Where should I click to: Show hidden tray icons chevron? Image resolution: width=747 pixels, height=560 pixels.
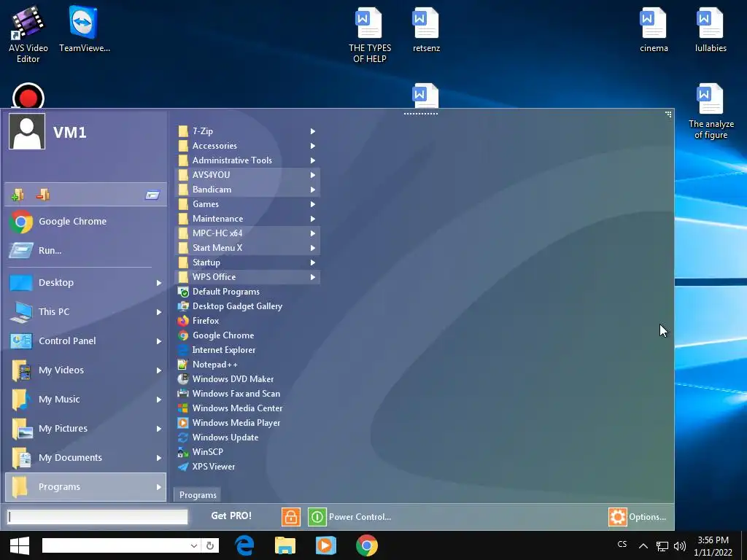click(643, 546)
